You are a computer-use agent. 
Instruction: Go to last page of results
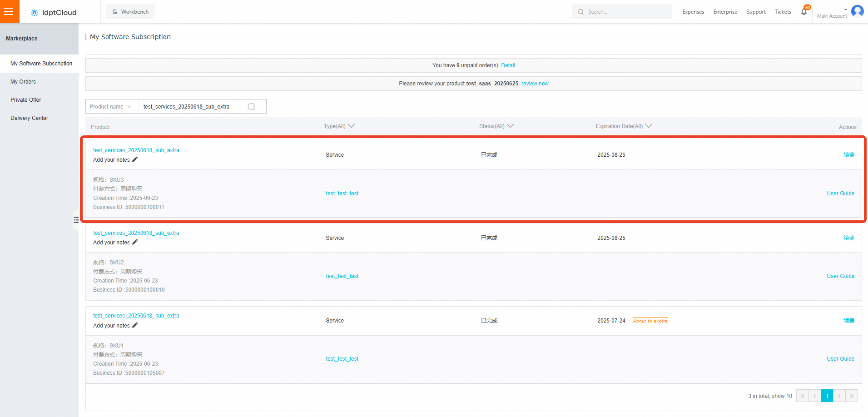pos(852,396)
